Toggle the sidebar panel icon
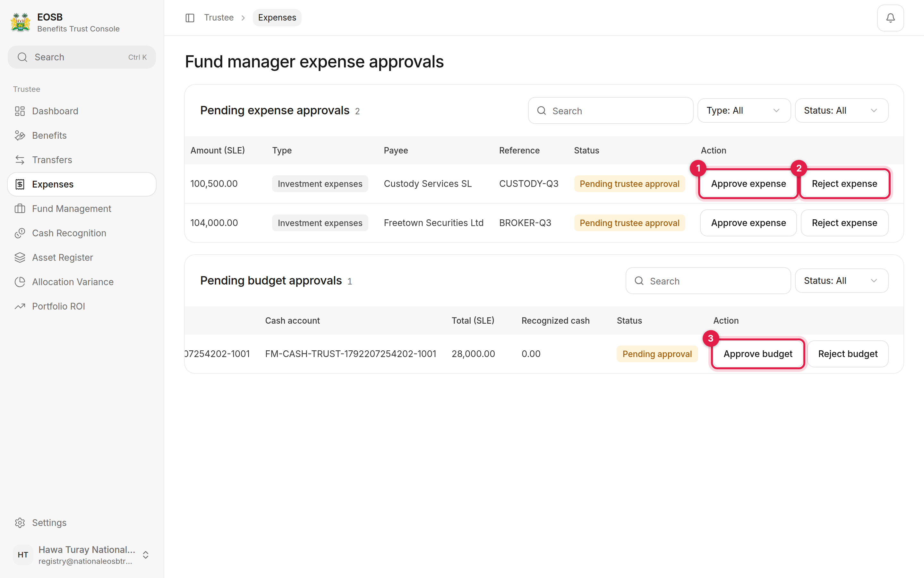This screenshot has height=578, width=924. (190, 18)
